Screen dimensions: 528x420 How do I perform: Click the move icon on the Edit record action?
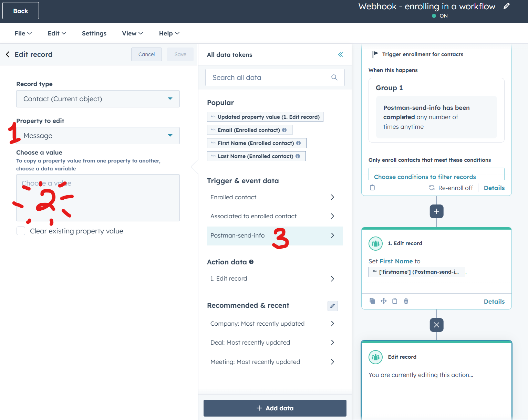tap(383, 301)
